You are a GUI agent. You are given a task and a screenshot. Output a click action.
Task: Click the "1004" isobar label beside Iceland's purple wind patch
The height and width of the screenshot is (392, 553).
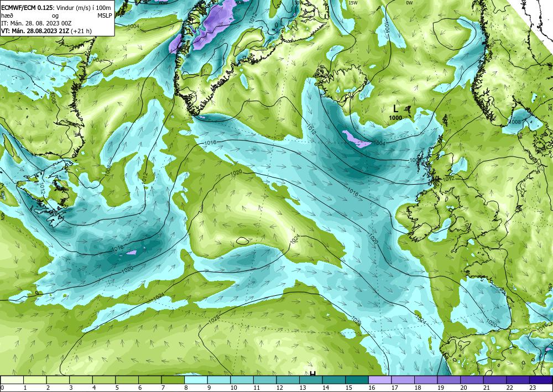click(x=379, y=143)
